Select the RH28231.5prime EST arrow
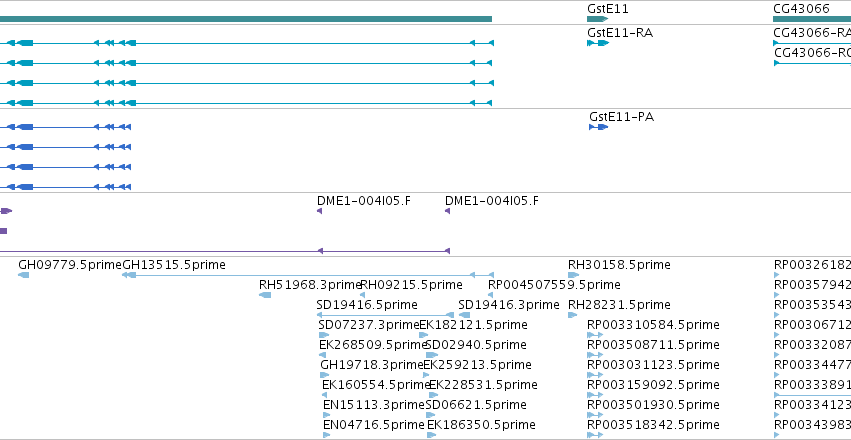 click(573, 315)
